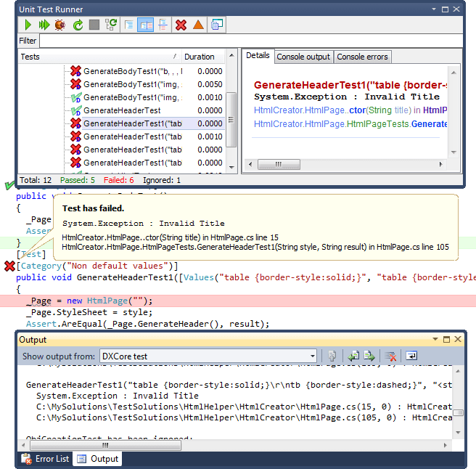The width and height of the screenshot is (476, 469).
Task: Start debugging tests with the bug icon
Action: tap(60, 25)
